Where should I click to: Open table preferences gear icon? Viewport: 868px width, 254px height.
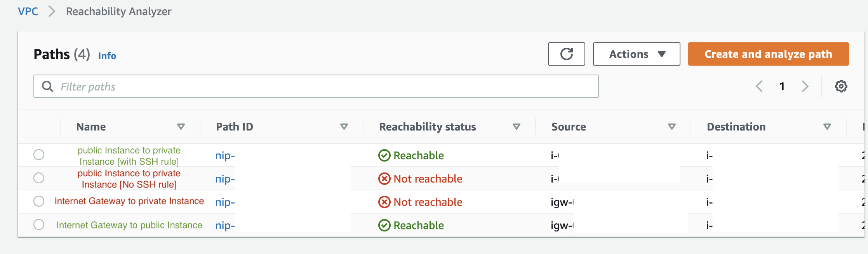(x=841, y=86)
